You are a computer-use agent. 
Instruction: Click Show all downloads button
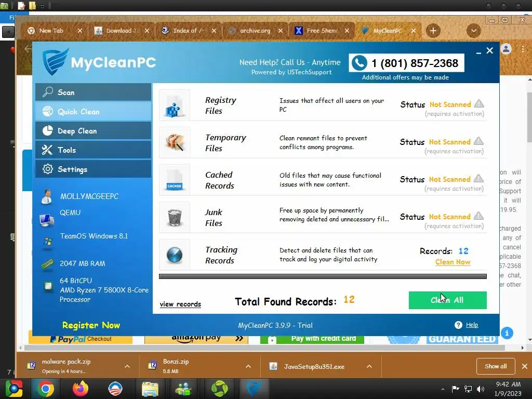[x=496, y=366]
